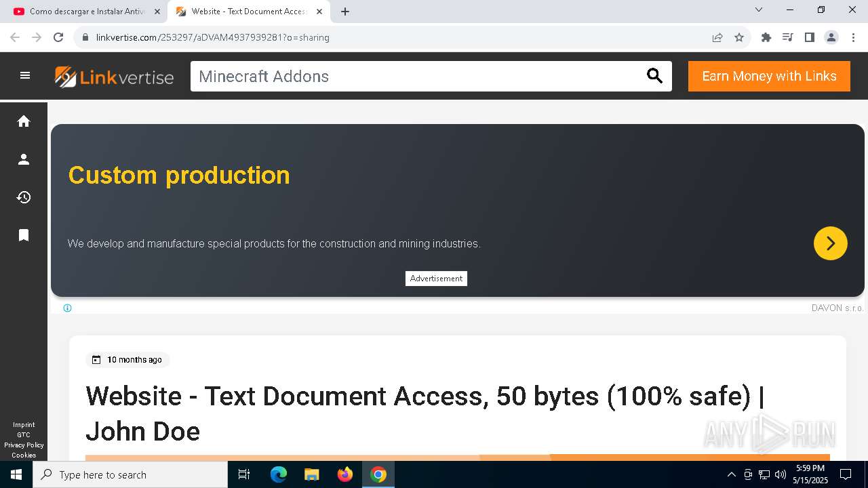This screenshot has height=488, width=868.
Task: Click the search magnifier icon
Action: 654,76
